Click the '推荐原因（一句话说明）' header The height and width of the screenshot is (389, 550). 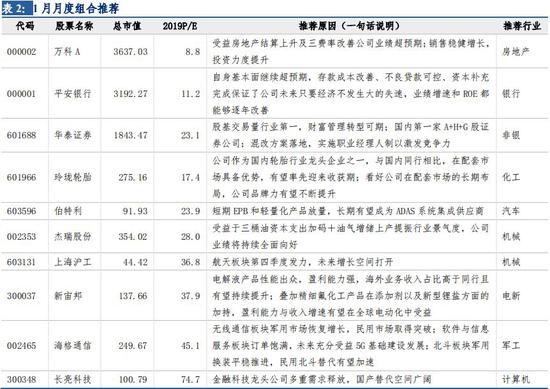pos(349,26)
